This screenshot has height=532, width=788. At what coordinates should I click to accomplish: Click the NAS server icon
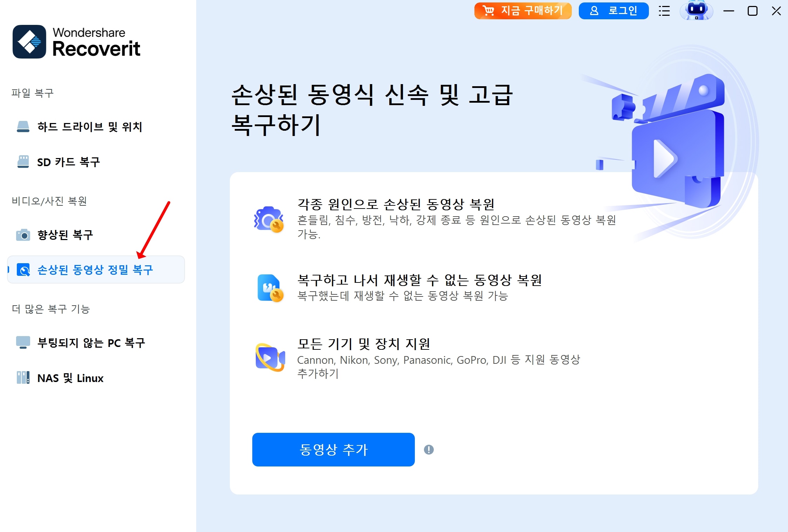(x=23, y=378)
